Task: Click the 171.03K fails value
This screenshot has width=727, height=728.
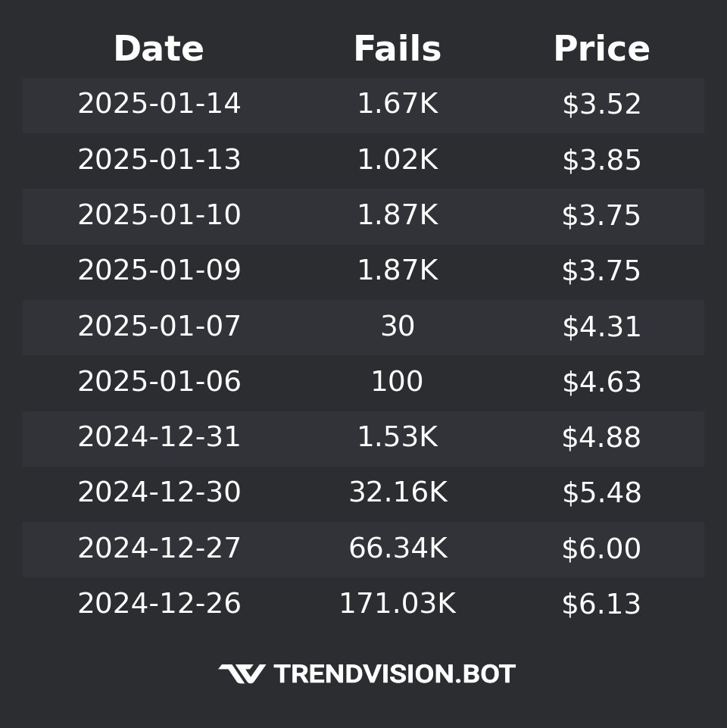Action: [x=398, y=605]
